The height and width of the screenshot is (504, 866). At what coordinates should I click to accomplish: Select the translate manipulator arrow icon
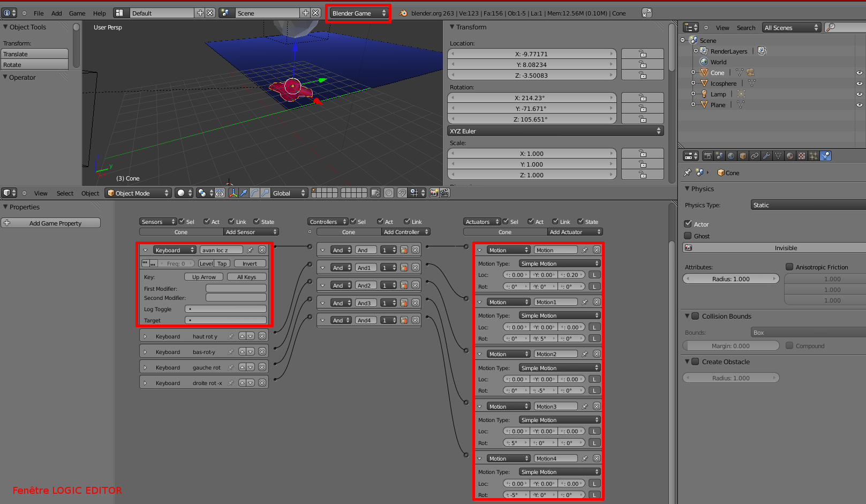[244, 193]
